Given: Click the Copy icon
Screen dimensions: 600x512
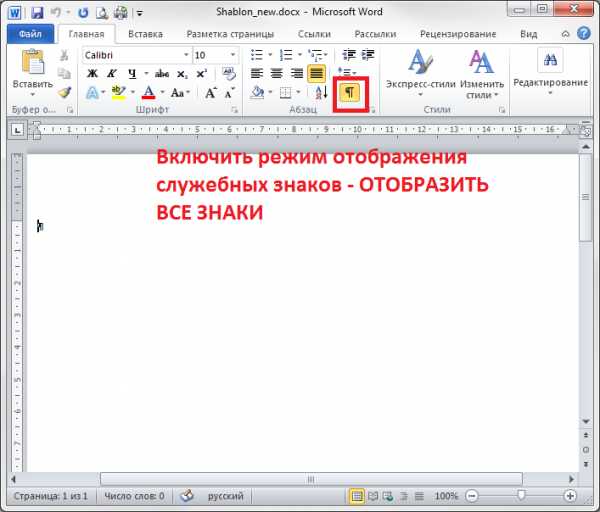Looking at the screenshot, I should click(64, 74).
